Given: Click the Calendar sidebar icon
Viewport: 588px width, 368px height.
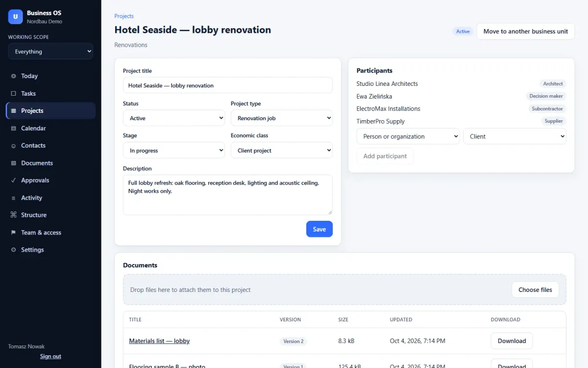Looking at the screenshot, I should pyautogui.click(x=13, y=128).
